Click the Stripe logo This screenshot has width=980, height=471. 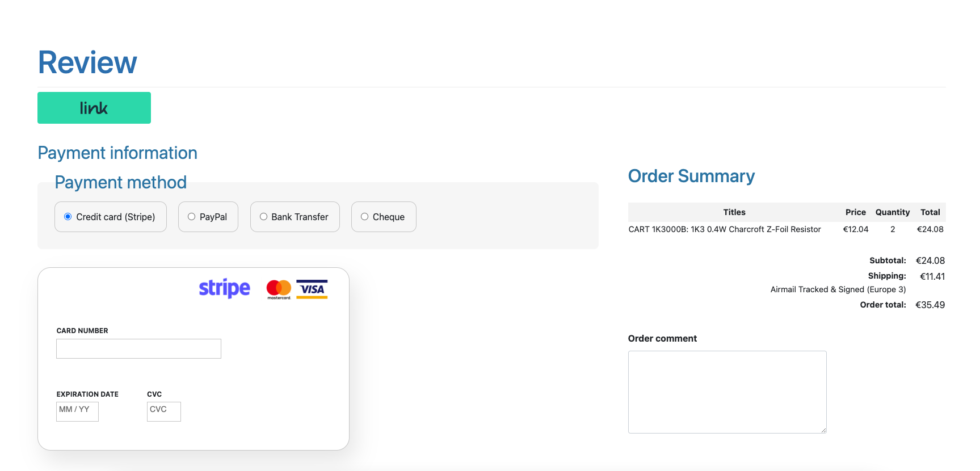224,288
